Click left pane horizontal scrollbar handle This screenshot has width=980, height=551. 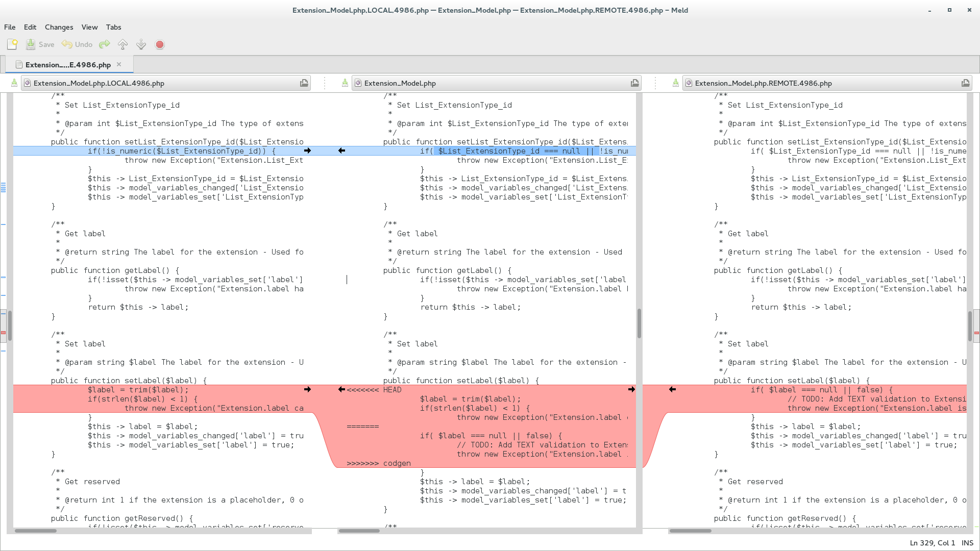click(x=36, y=531)
